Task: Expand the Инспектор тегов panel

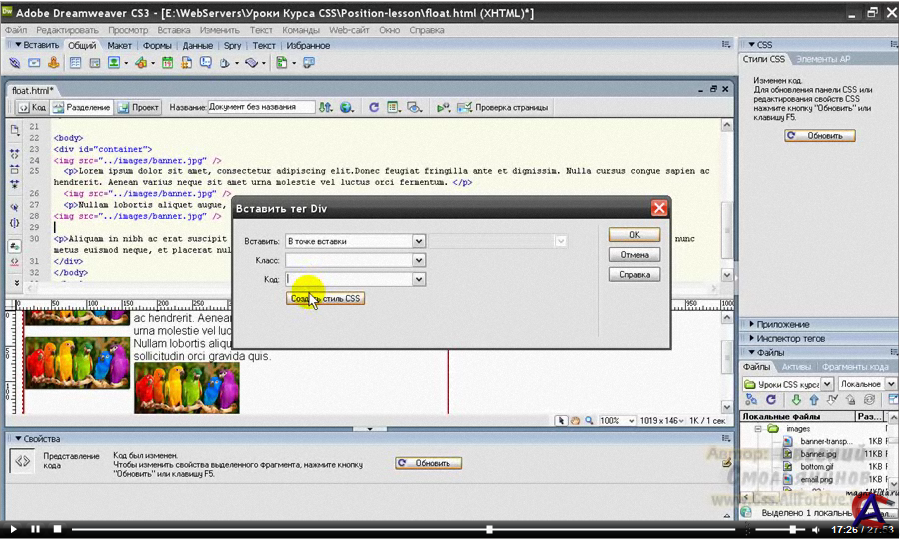Action: coord(790,338)
